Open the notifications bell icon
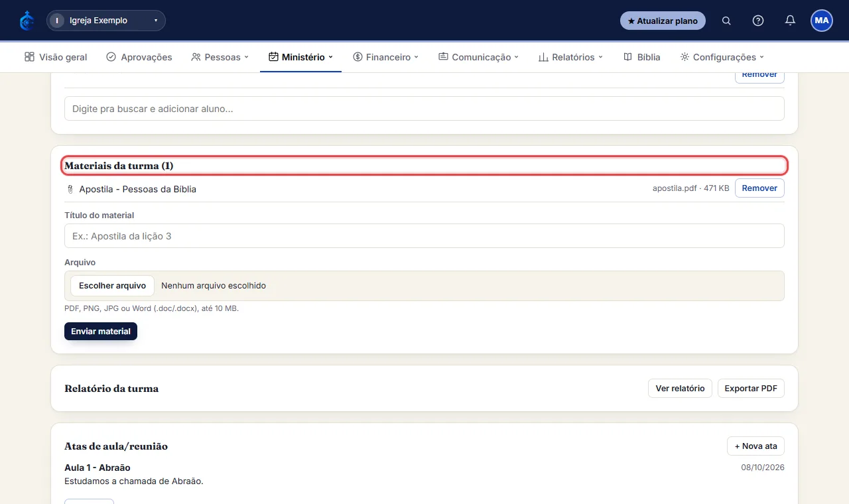This screenshot has width=849, height=504. click(790, 21)
